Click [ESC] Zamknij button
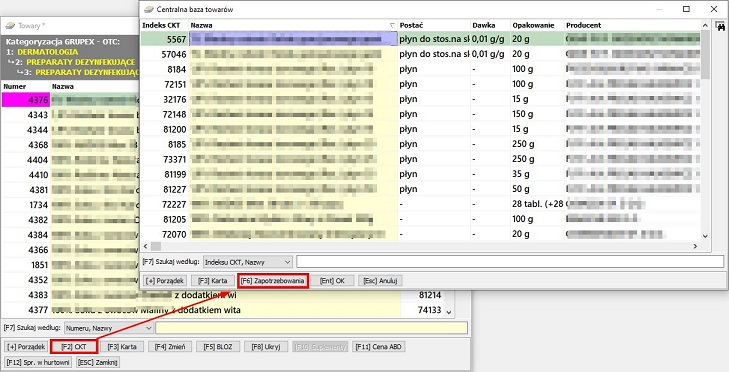 [97, 362]
